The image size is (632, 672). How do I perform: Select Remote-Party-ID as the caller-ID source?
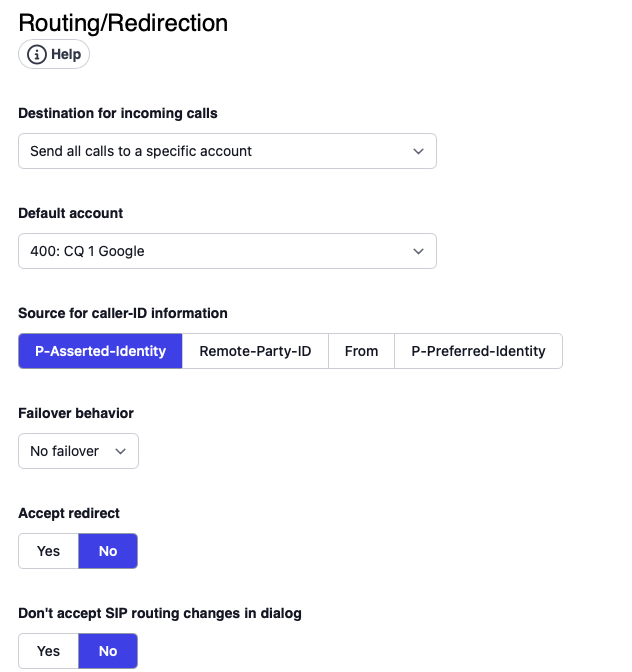[255, 351]
